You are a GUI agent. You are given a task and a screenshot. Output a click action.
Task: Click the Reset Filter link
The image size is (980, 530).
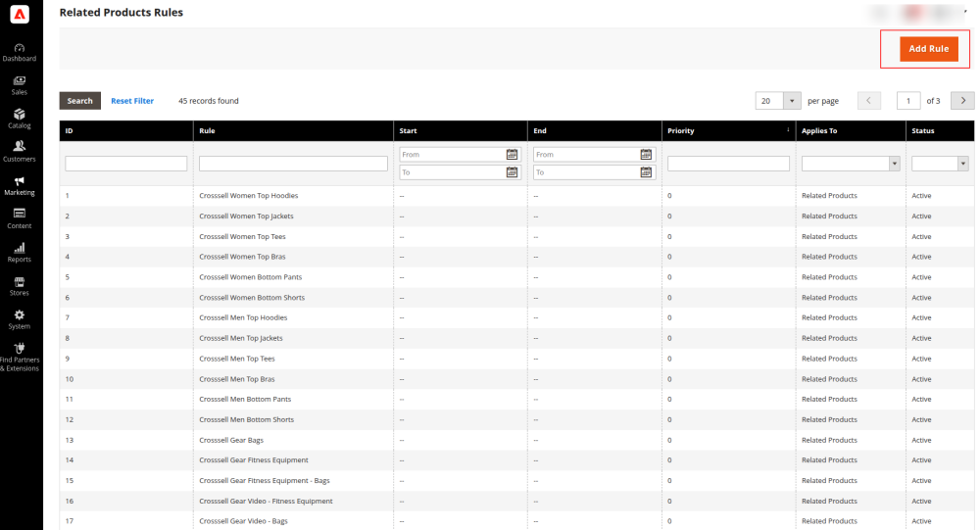tap(132, 101)
